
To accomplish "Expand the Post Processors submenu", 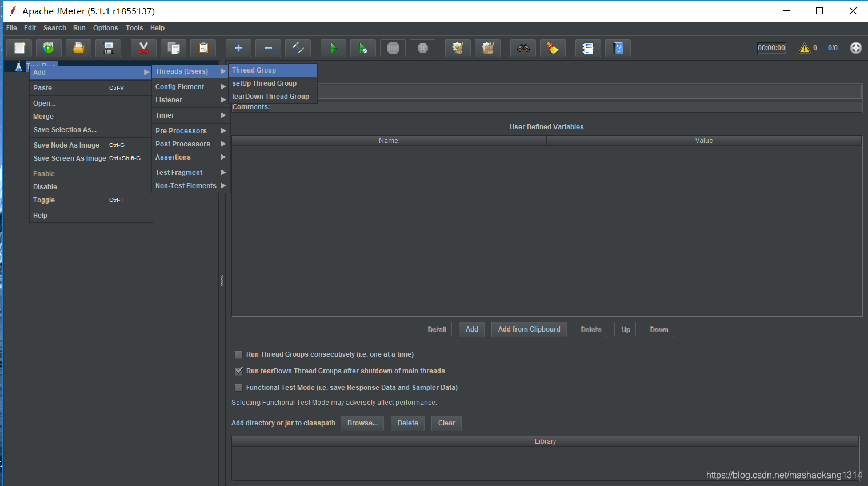I will pos(191,144).
